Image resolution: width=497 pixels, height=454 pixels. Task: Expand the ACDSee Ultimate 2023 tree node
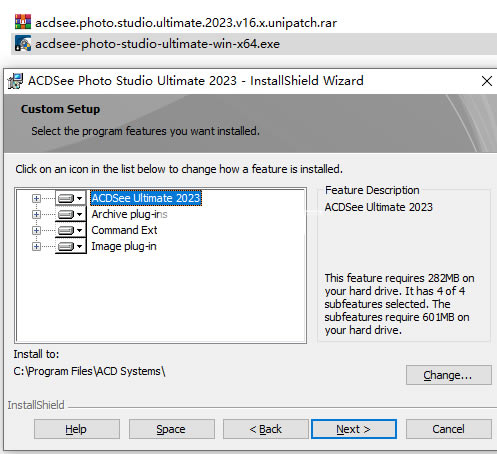tap(36, 199)
